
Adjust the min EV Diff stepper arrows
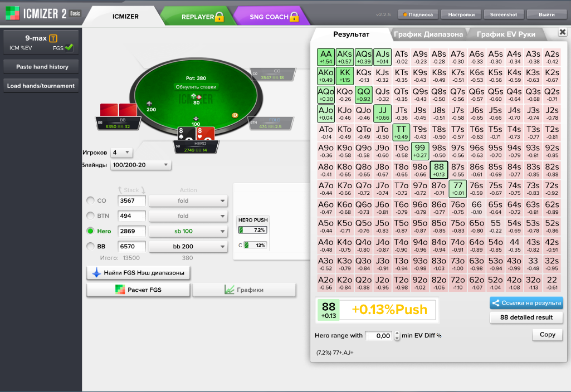397,336
